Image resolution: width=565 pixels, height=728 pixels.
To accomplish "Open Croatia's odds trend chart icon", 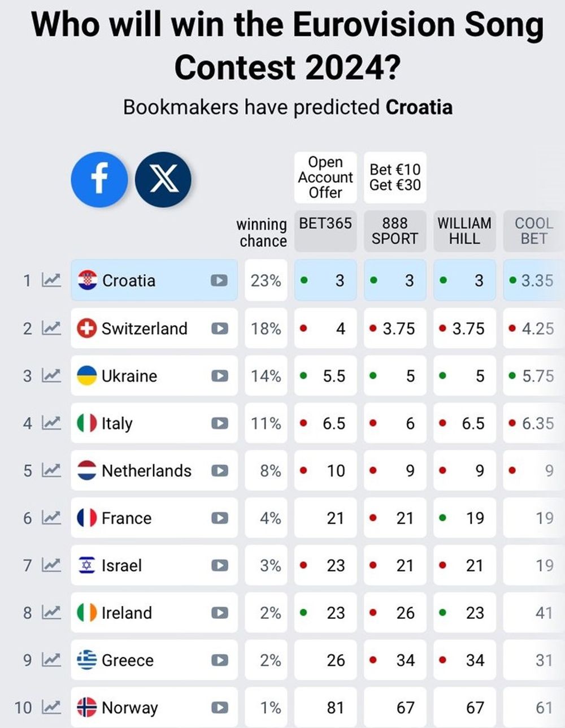I will (x=51, y=280).
